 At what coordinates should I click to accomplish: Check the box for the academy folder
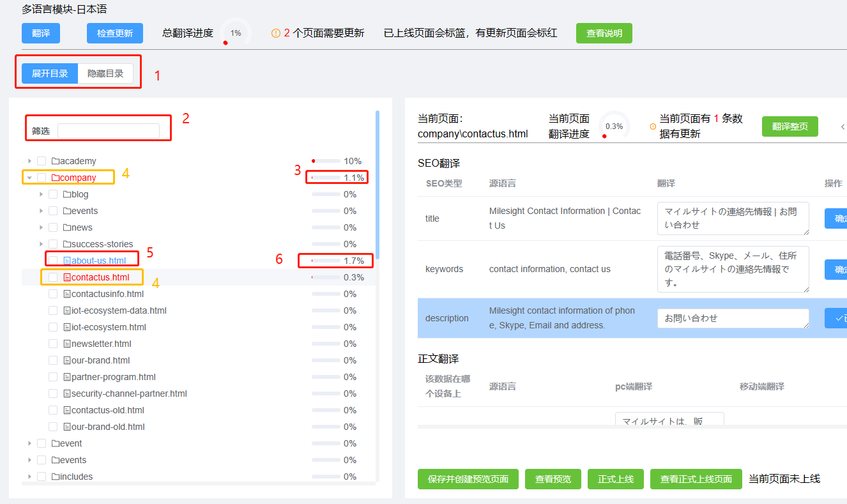point(42,161)
